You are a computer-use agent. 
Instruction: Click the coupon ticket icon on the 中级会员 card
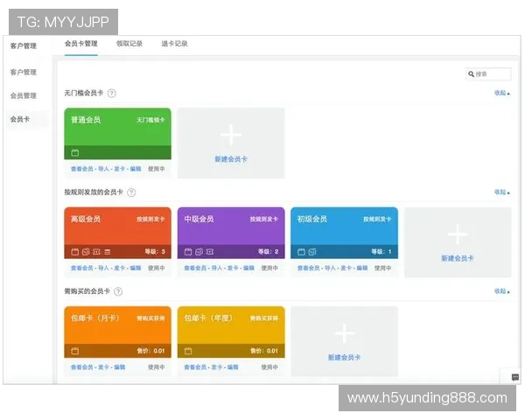point(210,252)
